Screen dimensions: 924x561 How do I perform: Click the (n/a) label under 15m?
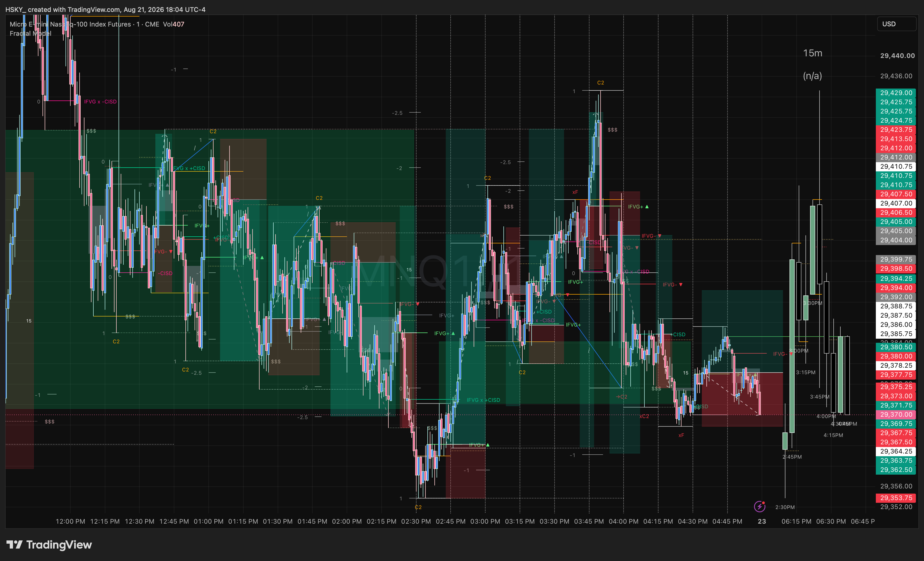click(x=812, y=76)
